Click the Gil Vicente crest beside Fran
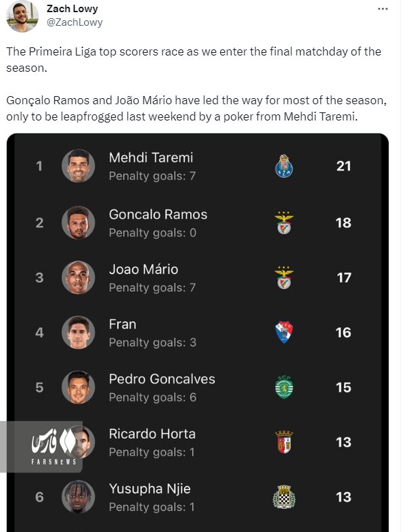411x532 pixels. click(284, 332)
